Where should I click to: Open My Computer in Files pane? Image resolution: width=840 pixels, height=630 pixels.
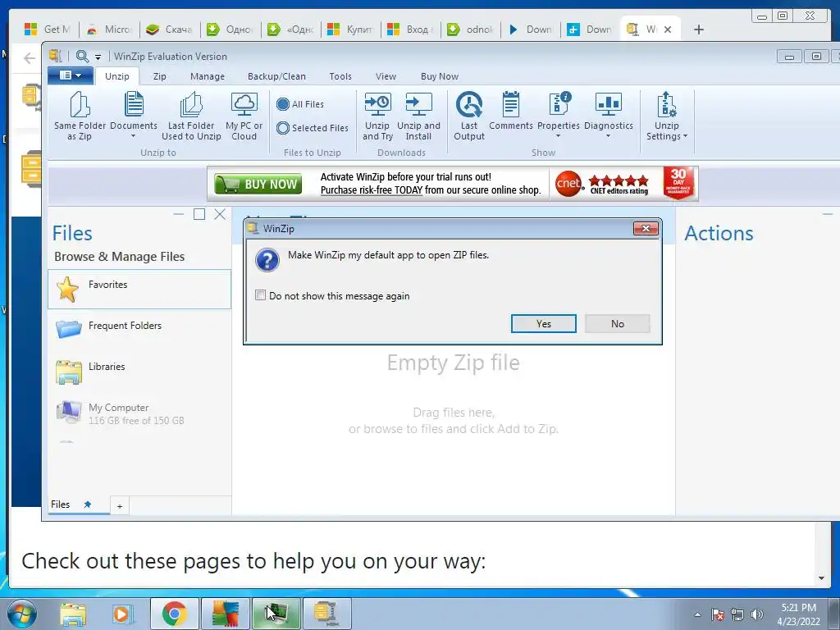click(x=139, y=413)
